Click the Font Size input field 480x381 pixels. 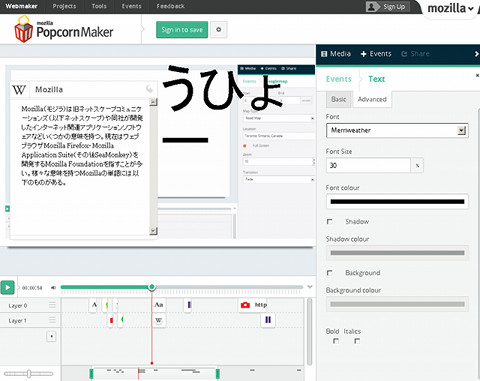pos(368,165)
